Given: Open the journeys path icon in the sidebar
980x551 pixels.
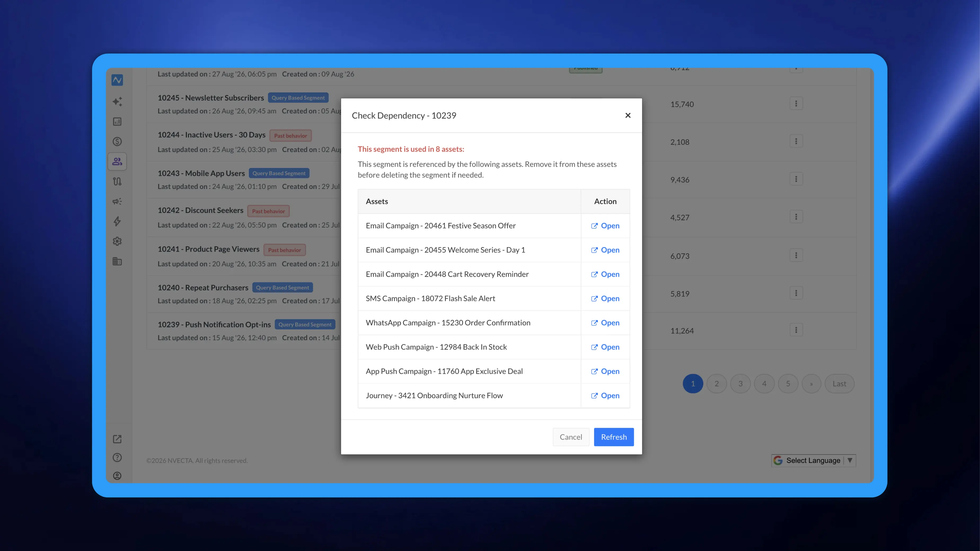Looking at the screenshot, I should point(117,181).
